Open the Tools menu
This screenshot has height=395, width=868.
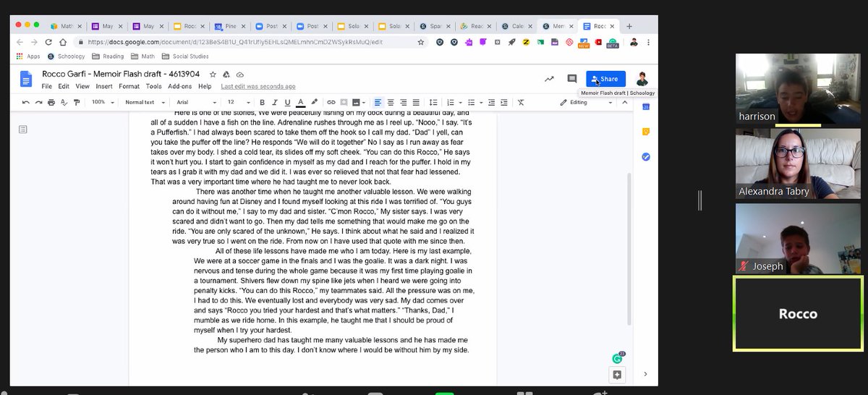153,86
